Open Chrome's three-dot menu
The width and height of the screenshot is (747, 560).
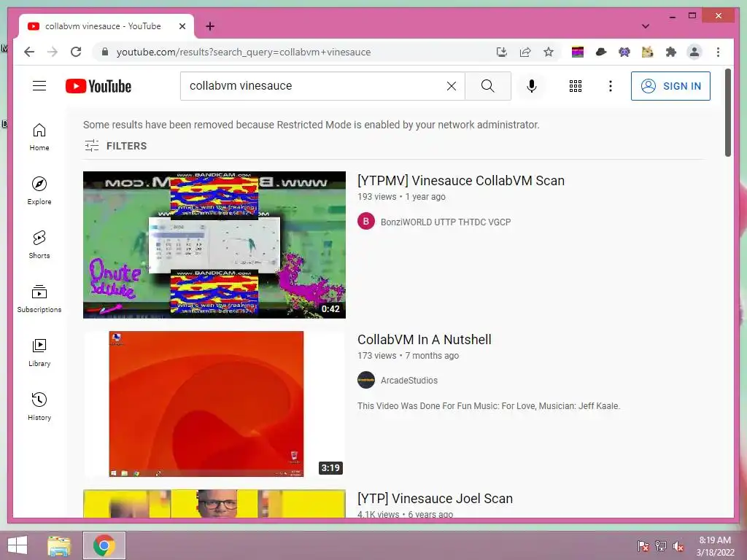click(x=718, y=52)
